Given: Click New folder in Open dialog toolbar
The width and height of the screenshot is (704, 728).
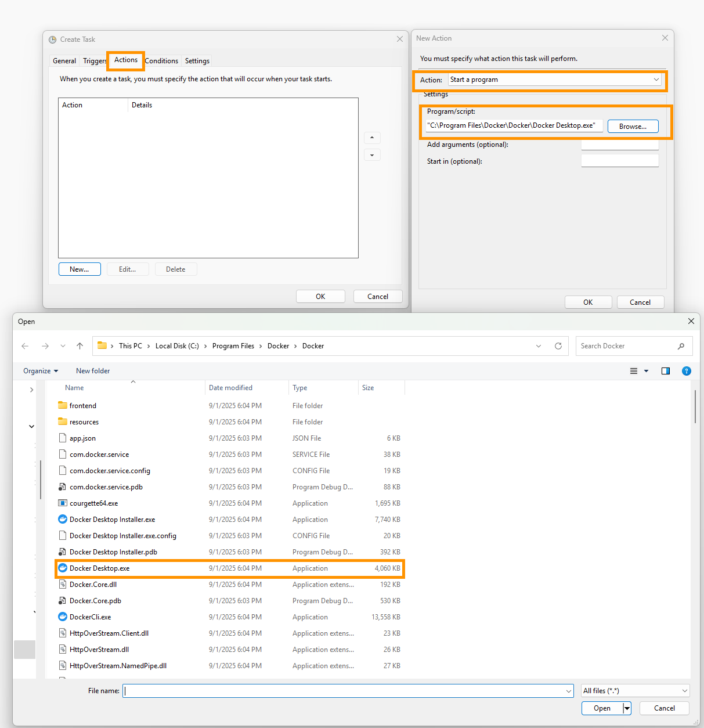Looking at the screenshot, I should [93, 371].
